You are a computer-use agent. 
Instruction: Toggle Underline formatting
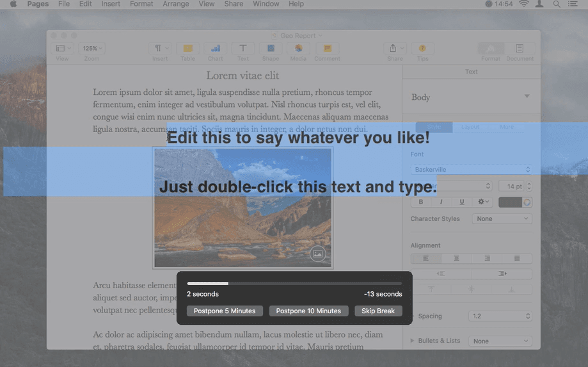[x=461, y=202]
